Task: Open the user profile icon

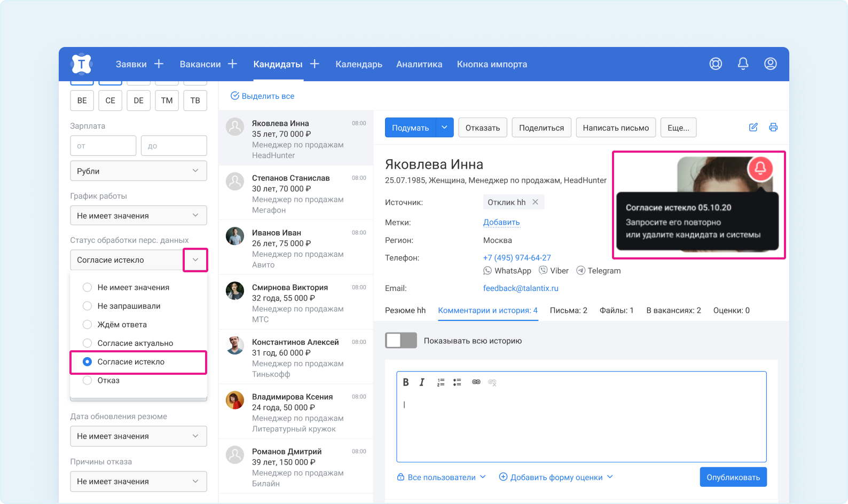Action: pyautogui.click(x=770, y=64)
